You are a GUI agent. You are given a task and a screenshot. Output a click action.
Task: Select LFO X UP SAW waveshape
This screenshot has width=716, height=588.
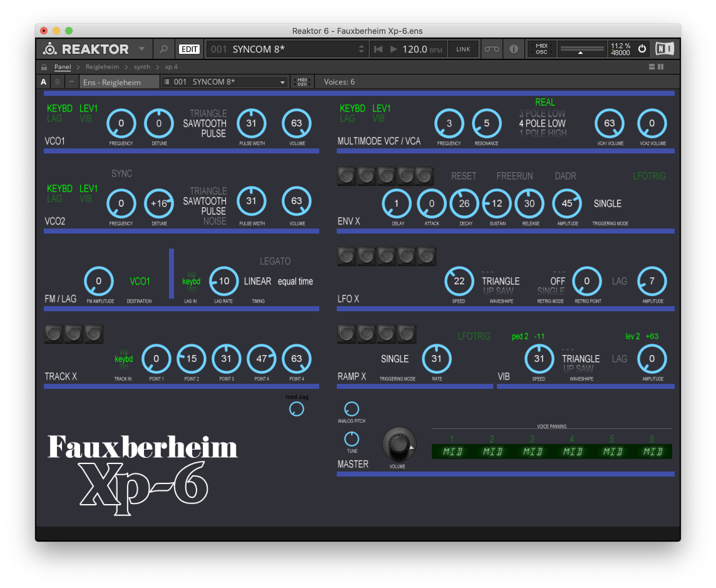tap(498, 291)
